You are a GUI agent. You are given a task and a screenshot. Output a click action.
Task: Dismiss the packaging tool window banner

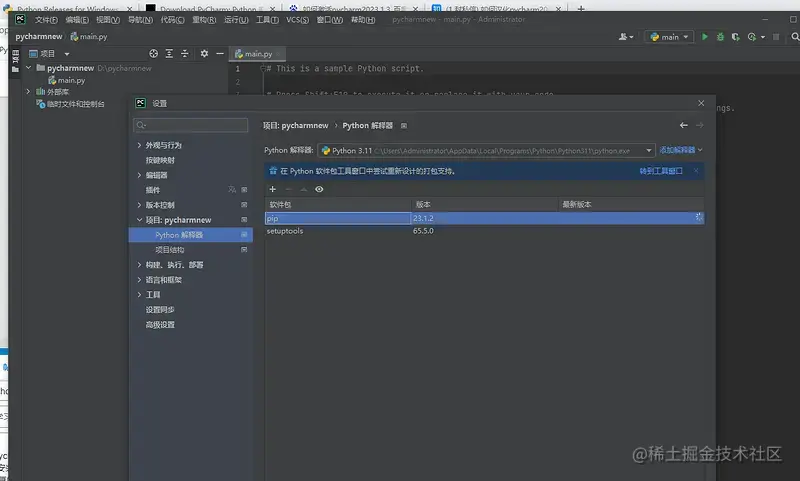click(x=696, y=171)
